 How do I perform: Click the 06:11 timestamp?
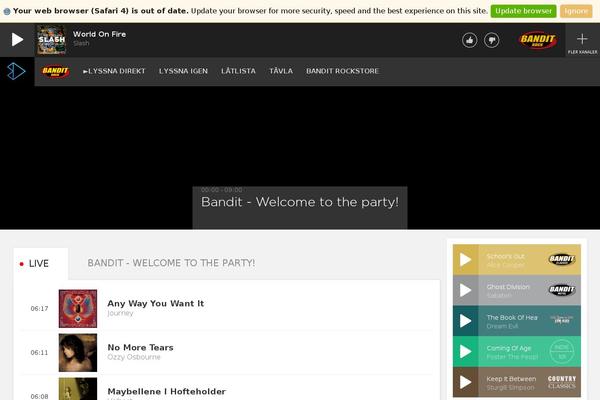39,353
